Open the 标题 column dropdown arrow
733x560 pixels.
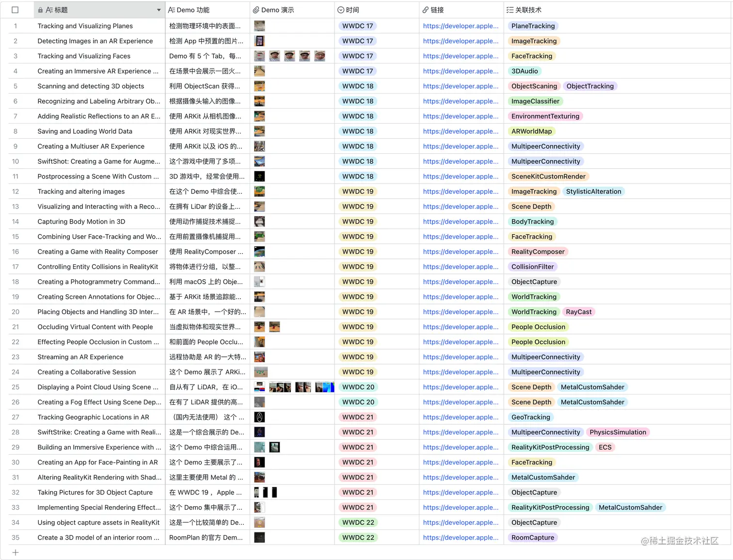click(x=159, y=10)
